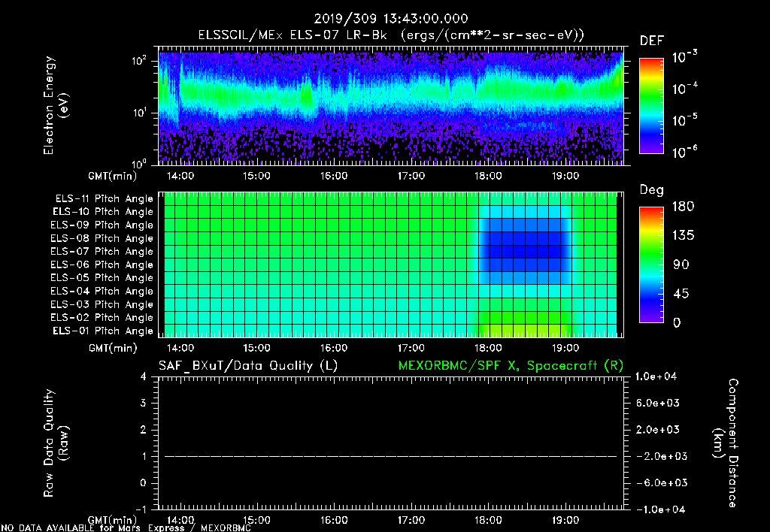
Task: Click the 10^0 electron energy tick label
Action: tap(139, 163)
